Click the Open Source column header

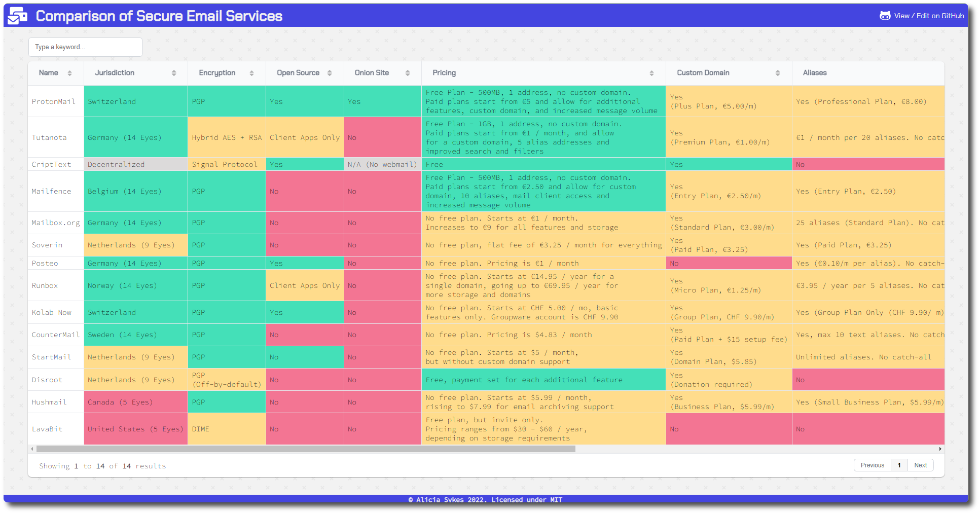click(x=305, y=73)
